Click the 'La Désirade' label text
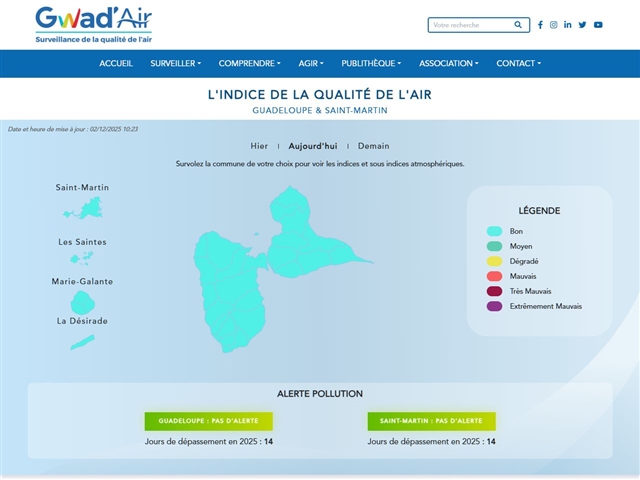The width and height of the screenshot is (640, 480). pos(82,321)
